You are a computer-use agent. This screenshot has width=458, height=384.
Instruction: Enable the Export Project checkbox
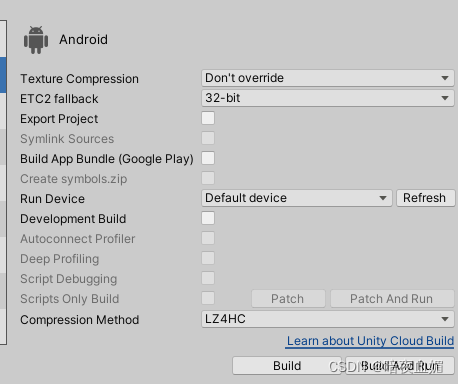208,118
